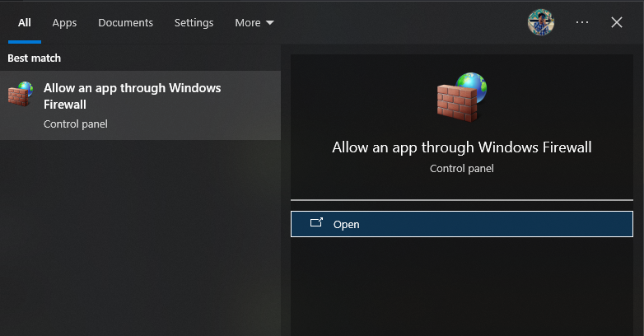The height and width of the screenshot is (336, 644).
Task: Expand the More filter dropdown
Action: pyautogui.click(x=254, y=22)
